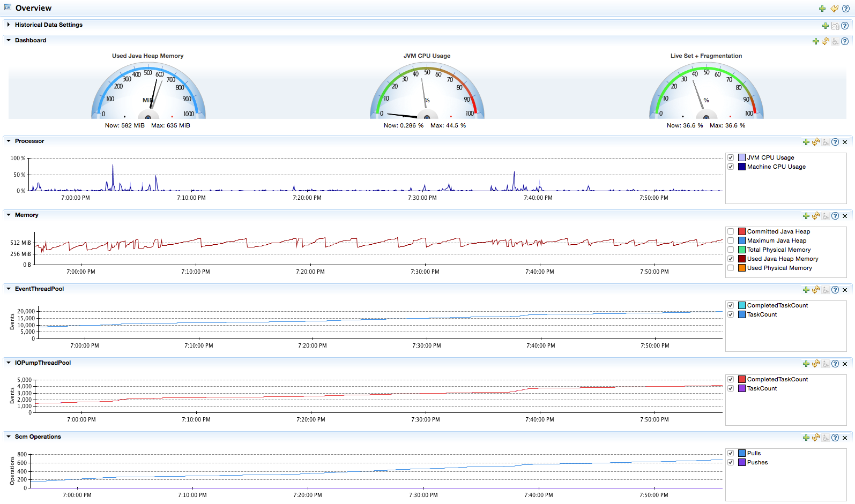The width and height of the screenshot is (855, 504).
Task: Remove the Memory chart with its X icon
Action: click(845, 216)
